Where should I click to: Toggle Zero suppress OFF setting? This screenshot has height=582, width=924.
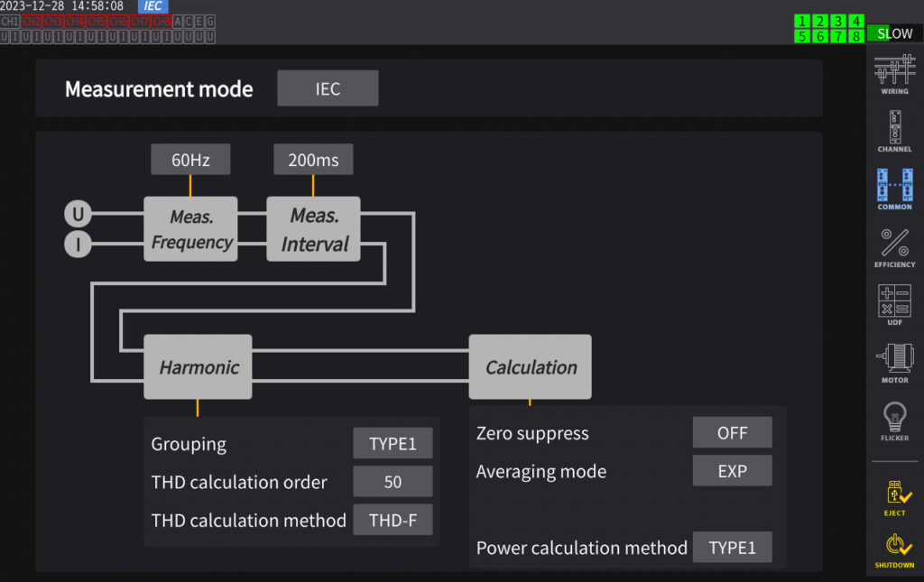(x=732, y=432)
